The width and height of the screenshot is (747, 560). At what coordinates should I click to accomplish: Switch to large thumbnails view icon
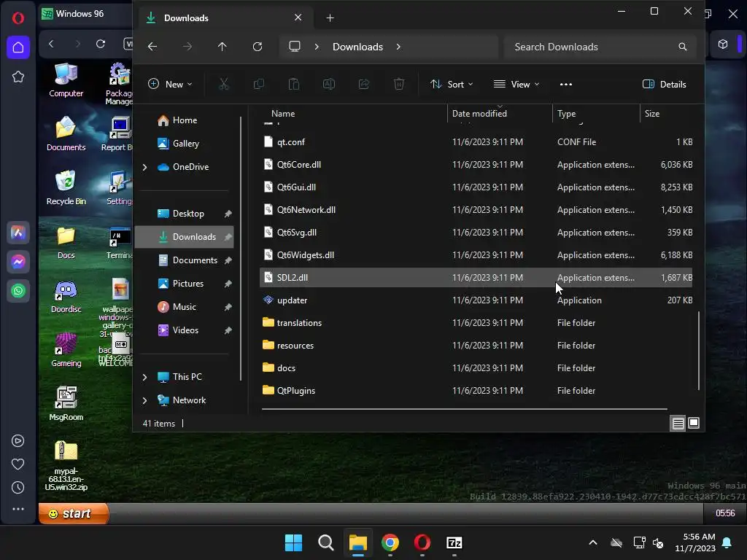[694, 423]
